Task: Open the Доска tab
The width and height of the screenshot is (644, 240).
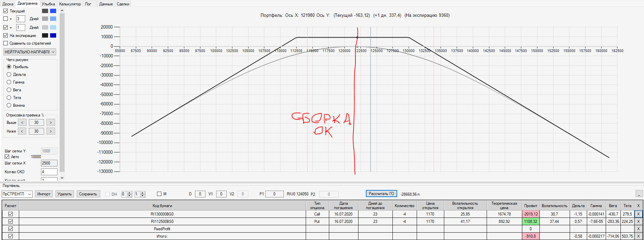Action: tap(8, 4)
